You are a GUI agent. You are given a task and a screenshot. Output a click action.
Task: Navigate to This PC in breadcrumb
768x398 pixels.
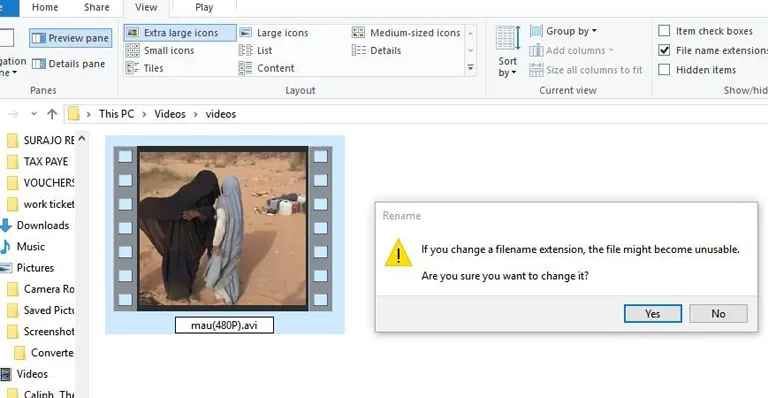(116, 114)
